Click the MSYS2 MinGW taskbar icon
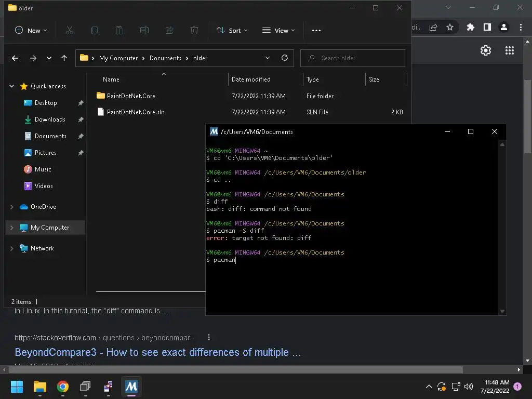532x399 pixels. click(x=131, y=387)
